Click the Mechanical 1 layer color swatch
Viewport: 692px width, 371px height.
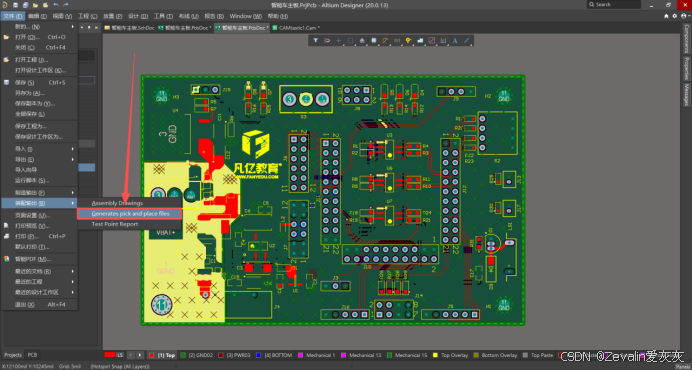point(301,355)
